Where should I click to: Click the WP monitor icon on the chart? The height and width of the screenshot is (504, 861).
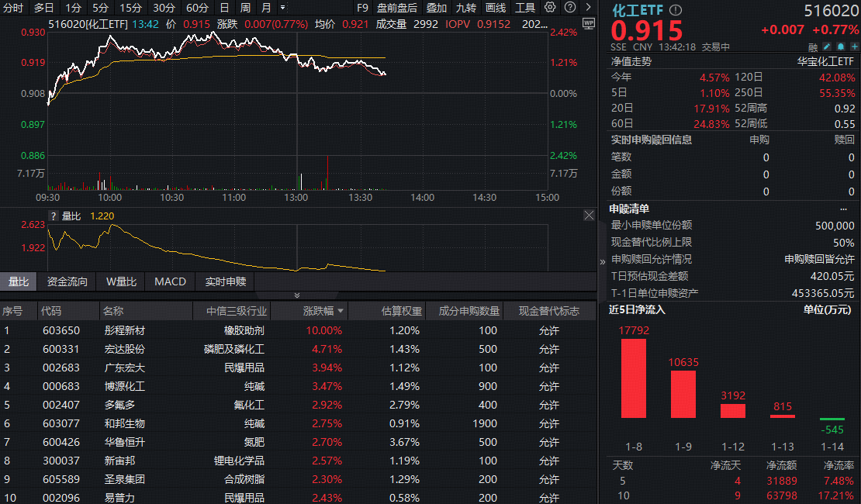588,23
